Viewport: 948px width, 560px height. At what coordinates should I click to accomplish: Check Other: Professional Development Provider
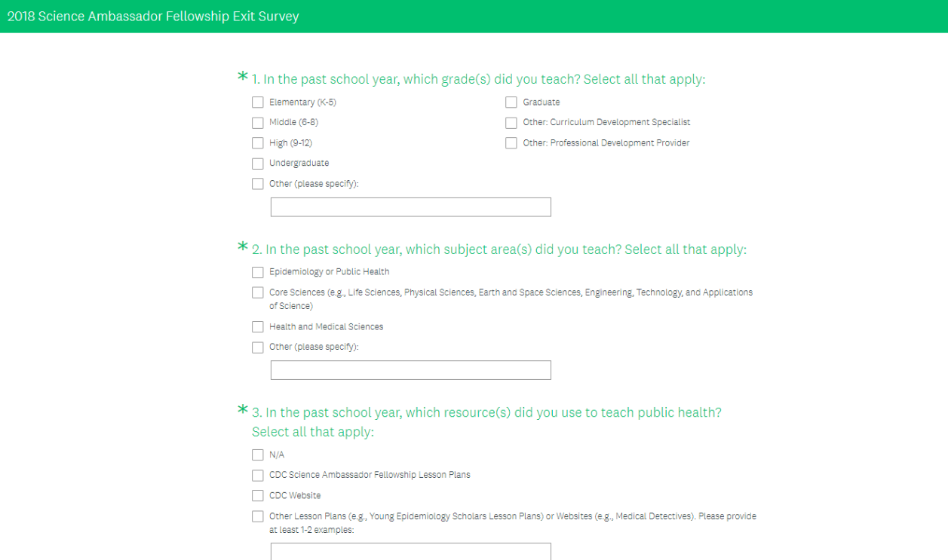pos(511,143)
